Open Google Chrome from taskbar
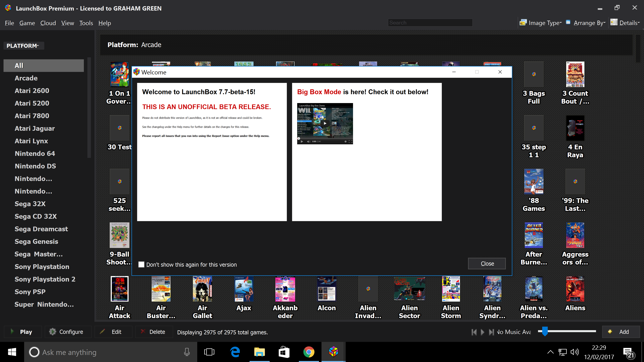The image size is (644, 362). [309, 352]
